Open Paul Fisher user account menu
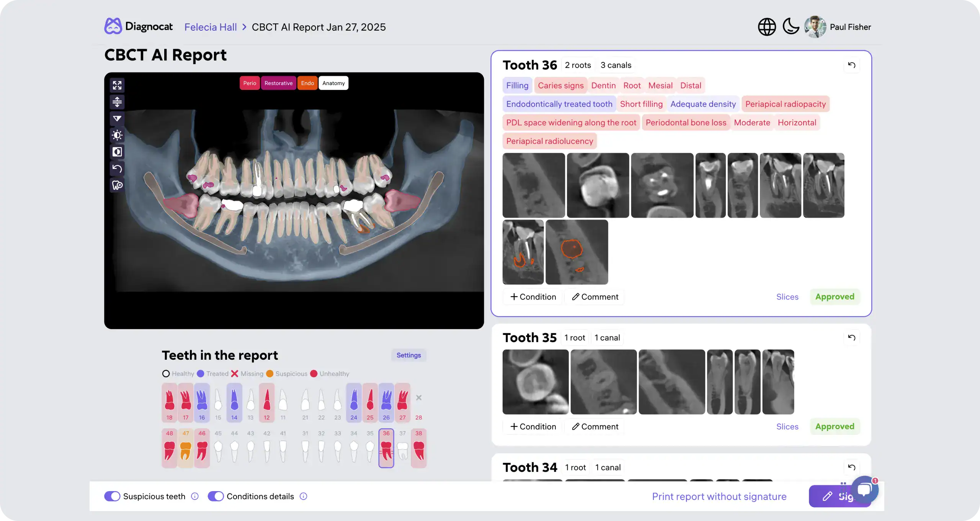980x521 pixels. [x=838, y=27]
